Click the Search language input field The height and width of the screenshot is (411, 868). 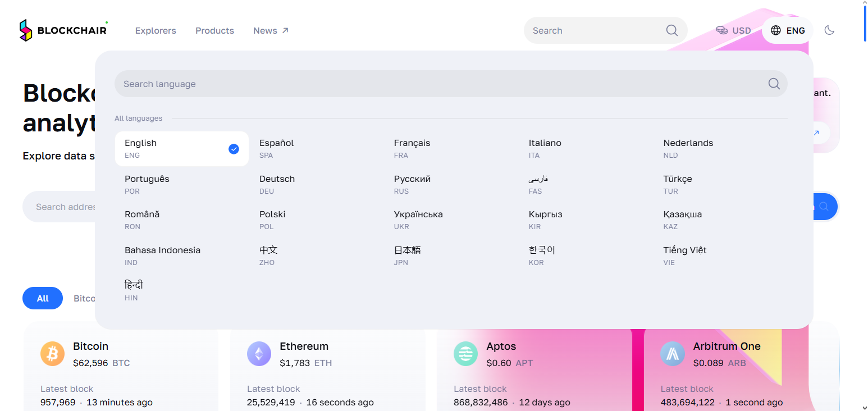(x=451, y=84)
